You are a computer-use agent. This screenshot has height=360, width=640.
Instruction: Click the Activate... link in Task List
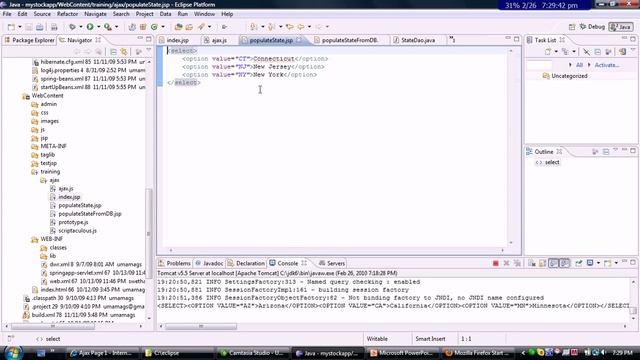click(x=607, y=65)
